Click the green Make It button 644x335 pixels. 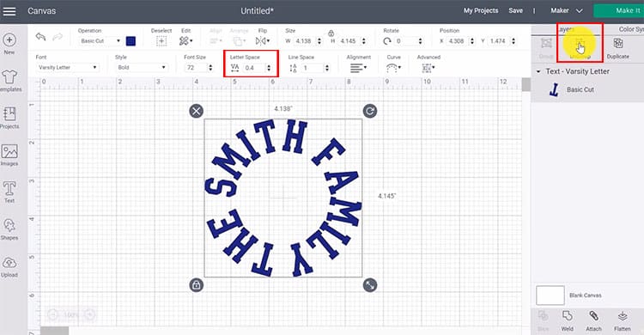pyautogui.click(x=619, y=11)
